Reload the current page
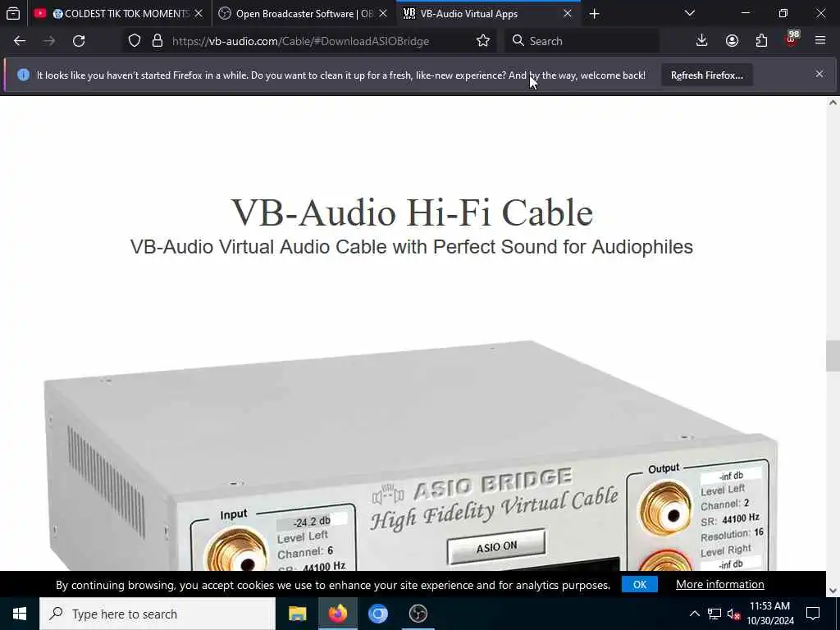The image size is (840, 630). [79, 41]
